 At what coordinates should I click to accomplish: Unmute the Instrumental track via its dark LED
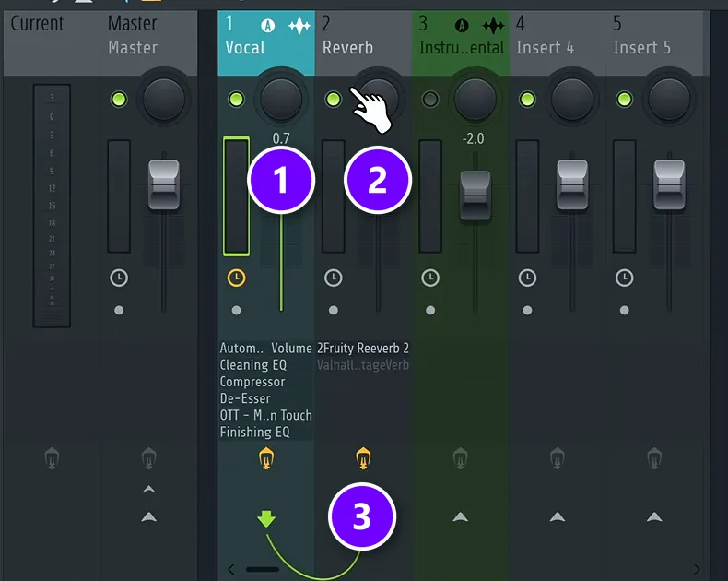coord(430,99)
